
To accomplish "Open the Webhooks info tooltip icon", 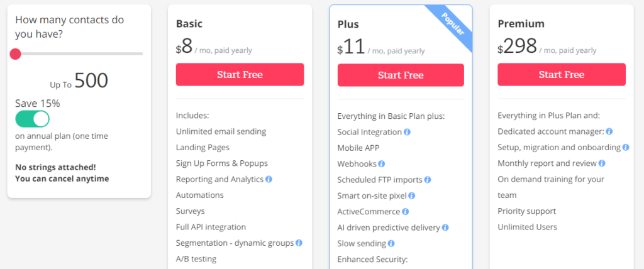I will (381, 164).
